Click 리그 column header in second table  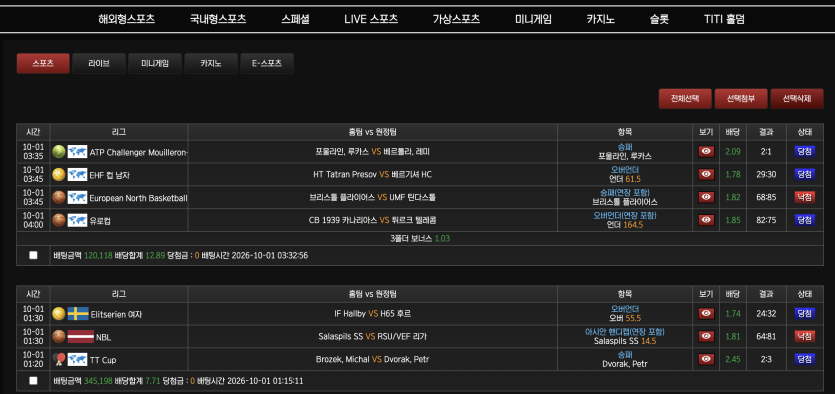pos(119,294)
